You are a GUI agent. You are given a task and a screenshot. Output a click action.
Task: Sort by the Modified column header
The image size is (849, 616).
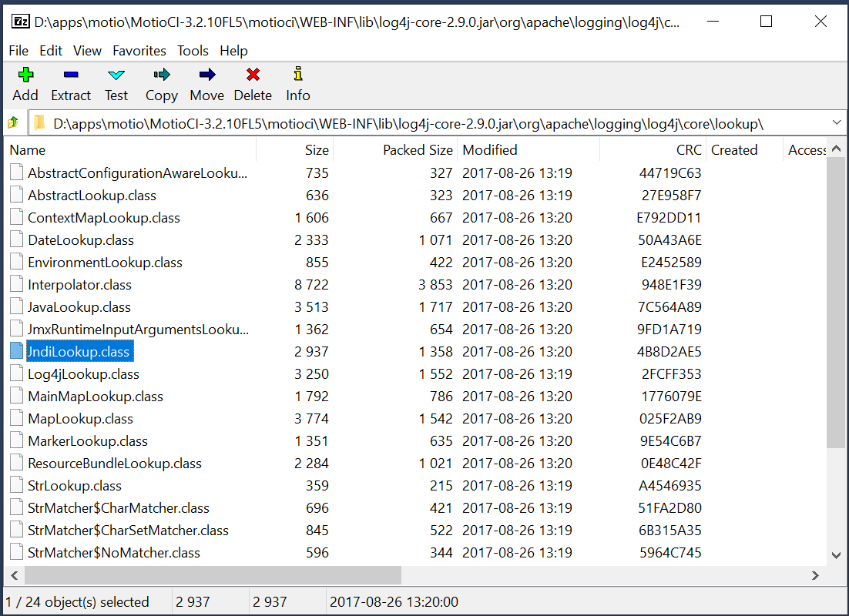[529, 150]
